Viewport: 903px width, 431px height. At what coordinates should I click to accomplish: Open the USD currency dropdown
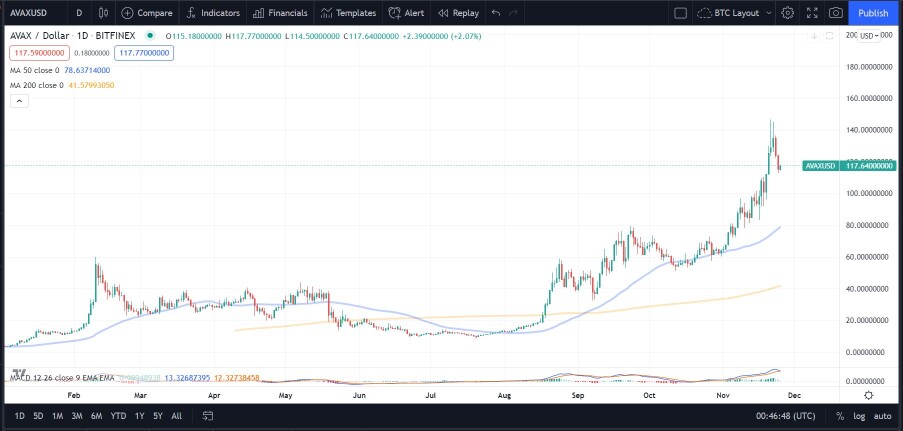coord(869,36)
